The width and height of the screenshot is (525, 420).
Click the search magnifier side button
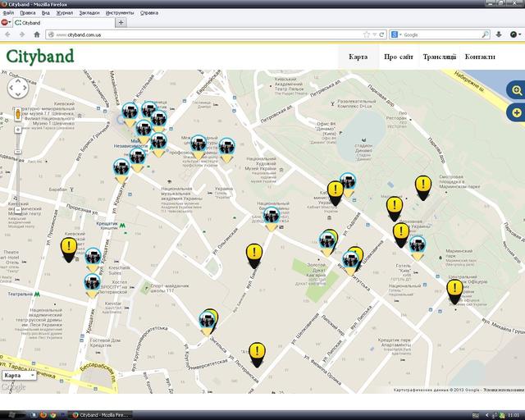pos(516,90)
